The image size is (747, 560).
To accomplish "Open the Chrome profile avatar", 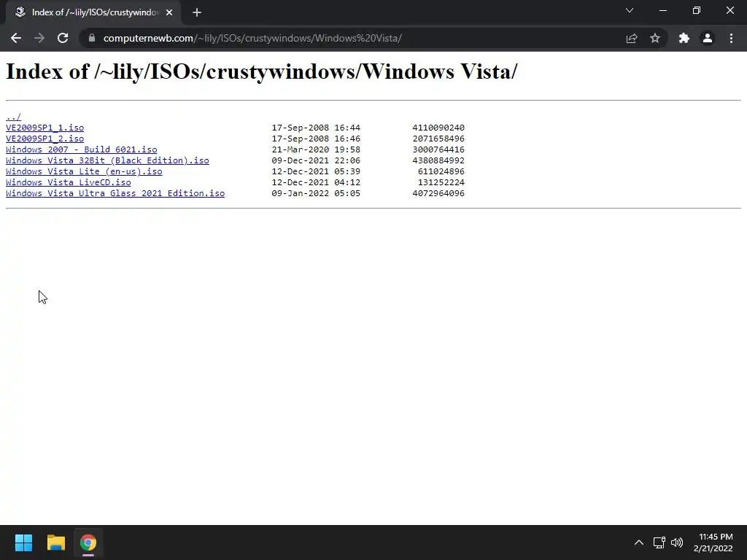I will pos(708,38).
